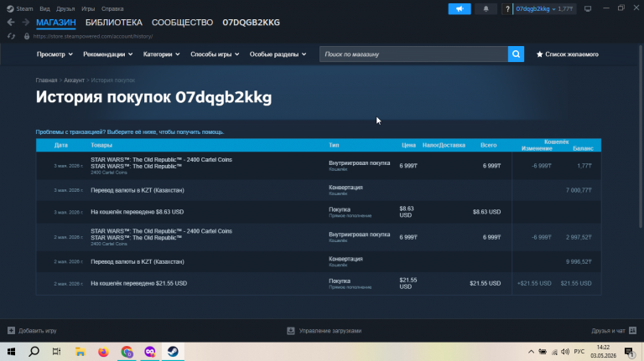Click the wishlist star icon

[x=540, y=54]
